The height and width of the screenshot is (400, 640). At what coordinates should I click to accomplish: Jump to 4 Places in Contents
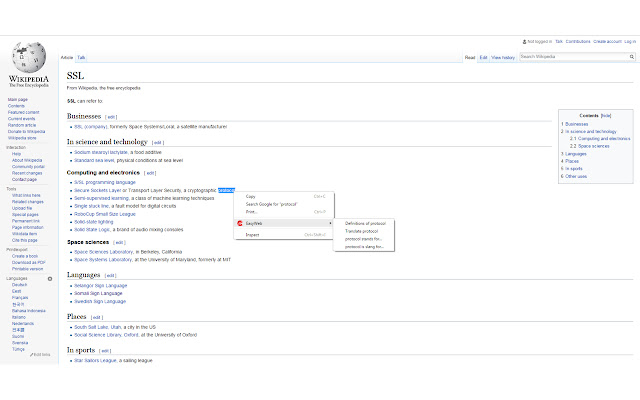pos(570,161)
